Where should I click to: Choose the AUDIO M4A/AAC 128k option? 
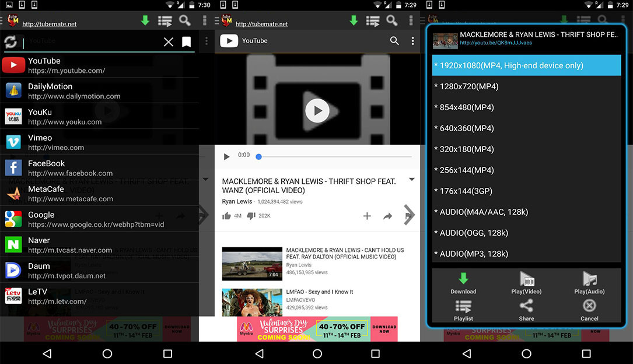coord(526,212)
